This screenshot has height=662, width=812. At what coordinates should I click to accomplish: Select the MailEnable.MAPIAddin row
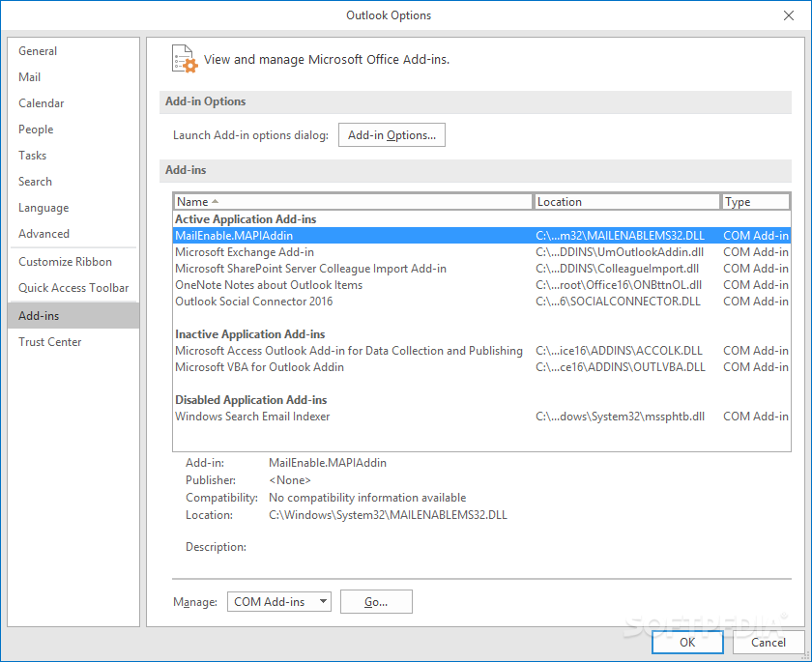pos(481,236)
